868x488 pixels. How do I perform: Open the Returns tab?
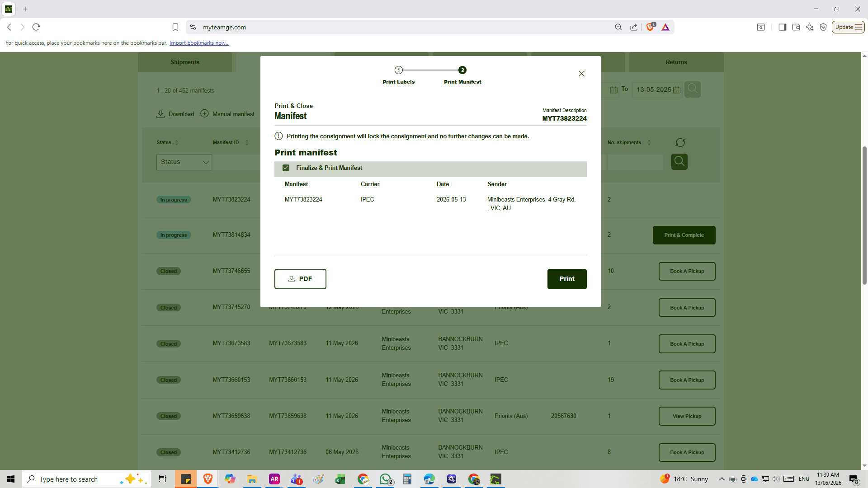(x=676, y=62)
